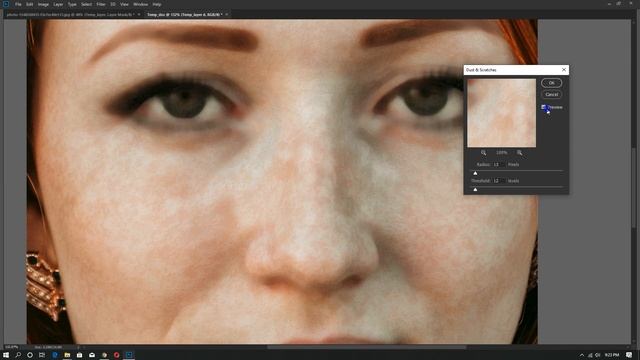The height and width of the screenshot is (360, 640).
Task: Click the network icon in system tray
Action: [x=590, y=355]
